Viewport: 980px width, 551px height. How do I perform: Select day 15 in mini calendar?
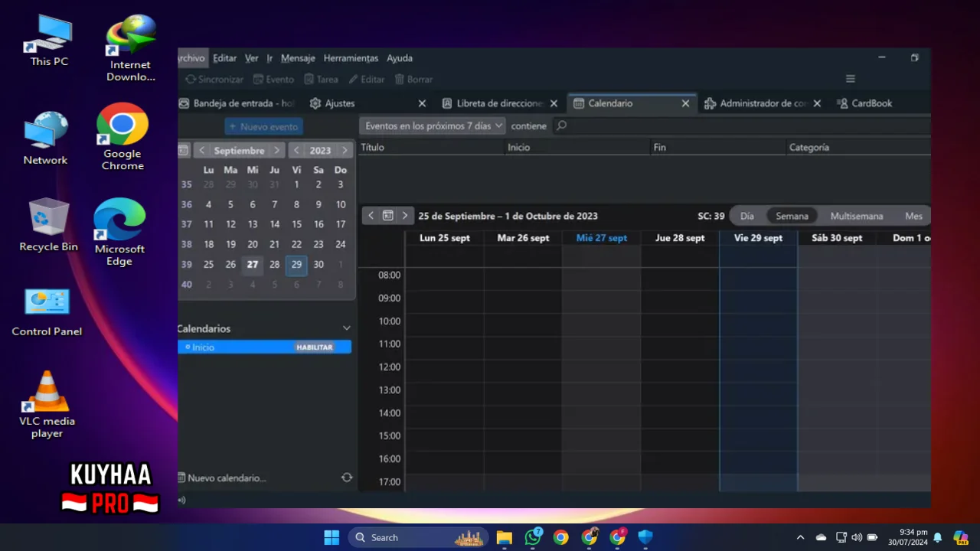296,224
